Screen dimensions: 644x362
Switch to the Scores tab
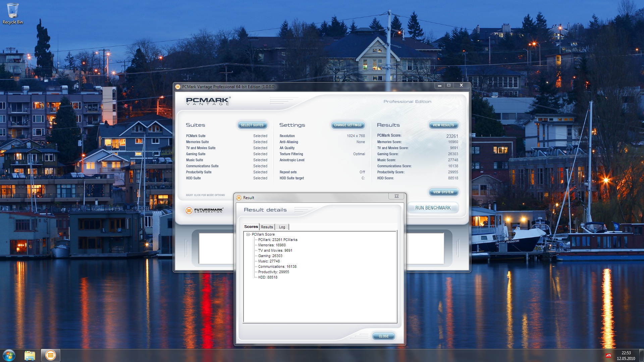click(x=251, y=227)
